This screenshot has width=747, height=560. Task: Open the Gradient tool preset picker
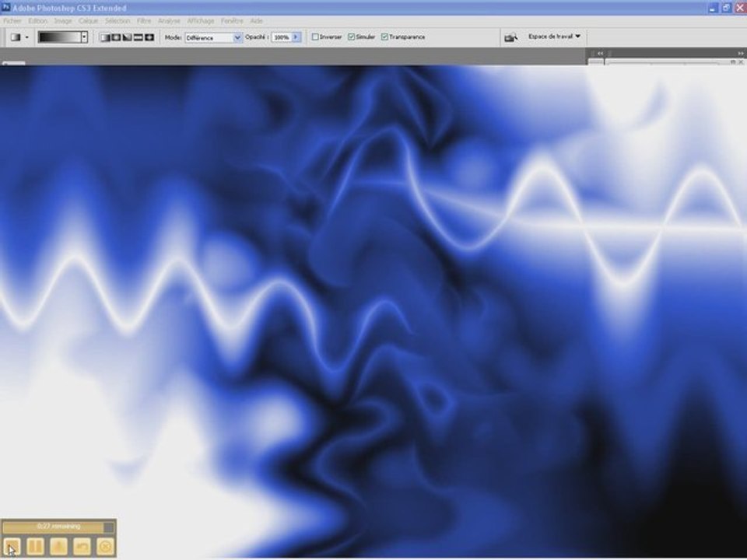[x=26, y=37]
